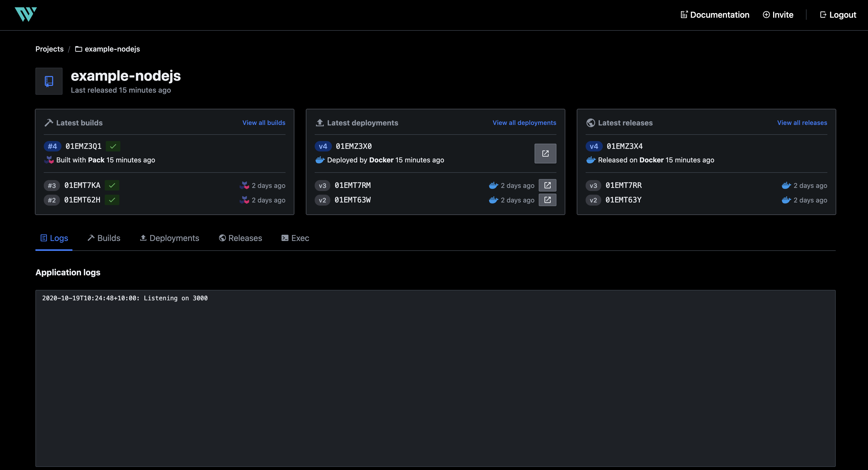The image size is (868, 470).
Task: Open the Documentation link
Action: point(715,15)
